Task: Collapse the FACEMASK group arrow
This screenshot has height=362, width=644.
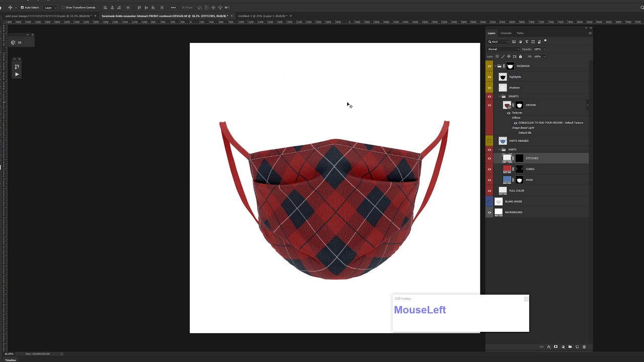Action: (x=496, y=66)
